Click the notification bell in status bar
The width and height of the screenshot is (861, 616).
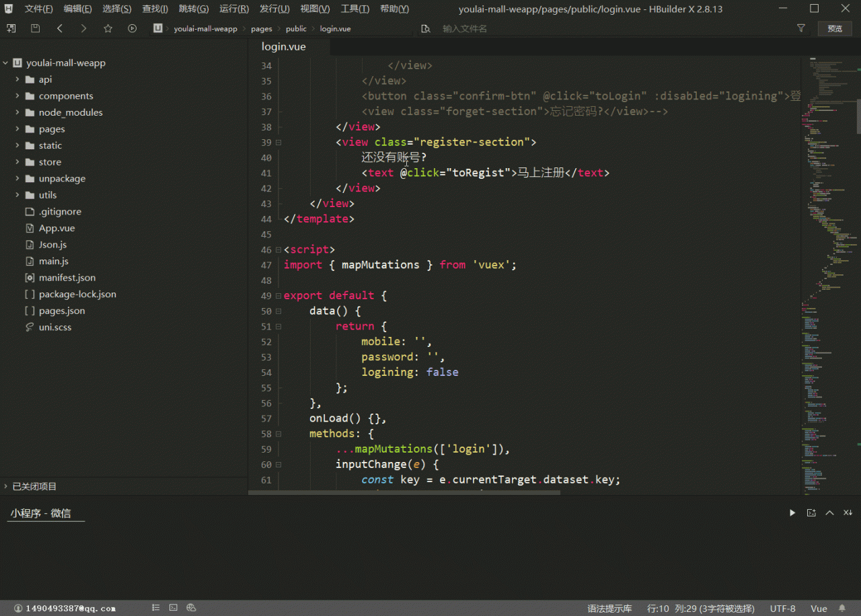click(841, 608)
